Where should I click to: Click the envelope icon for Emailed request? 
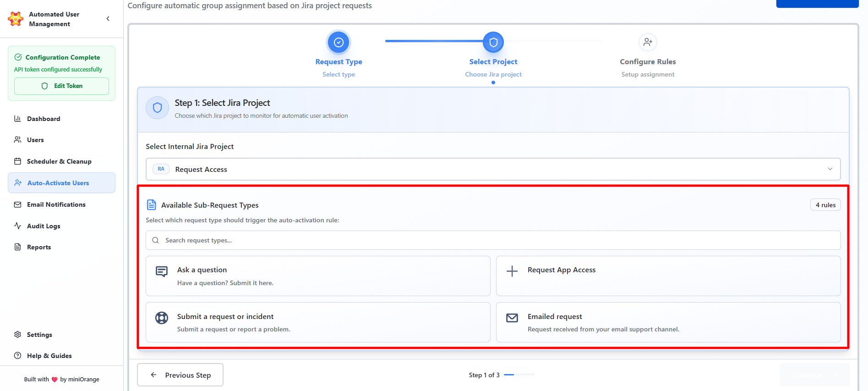click(x=512, y=318)
